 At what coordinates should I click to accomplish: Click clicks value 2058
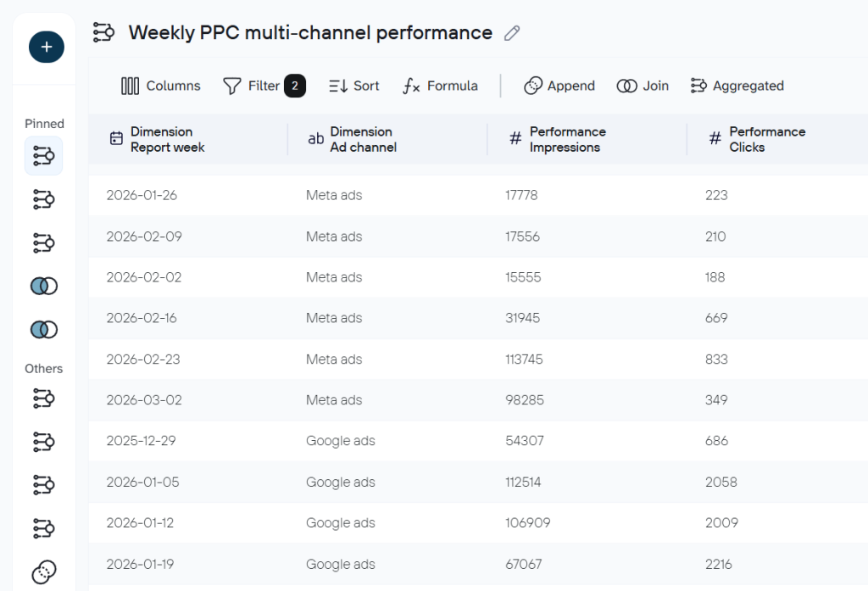[x=721, y=482]
